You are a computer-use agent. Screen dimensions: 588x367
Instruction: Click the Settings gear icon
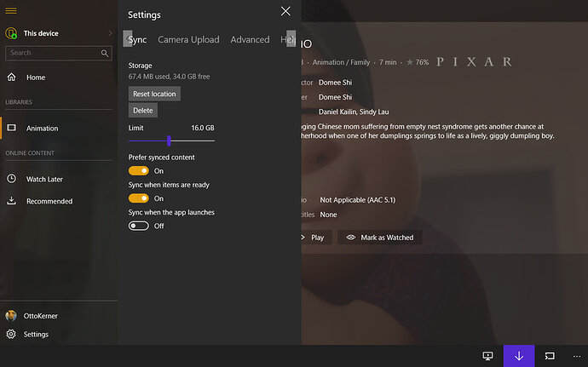(11, 334)
